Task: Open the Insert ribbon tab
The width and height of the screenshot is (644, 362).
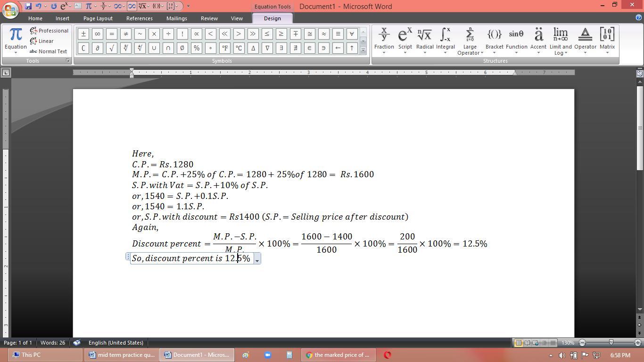Action: click(x=62, y=18)
